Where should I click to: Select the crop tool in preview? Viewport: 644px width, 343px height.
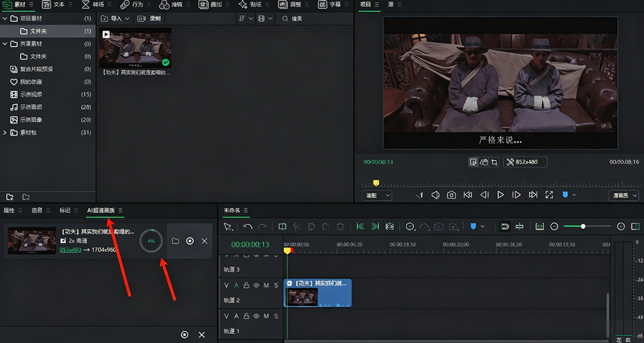494,162
